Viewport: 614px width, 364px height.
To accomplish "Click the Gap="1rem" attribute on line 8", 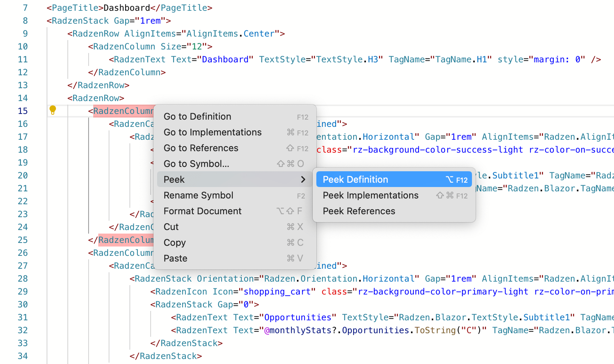I will 140,20.
